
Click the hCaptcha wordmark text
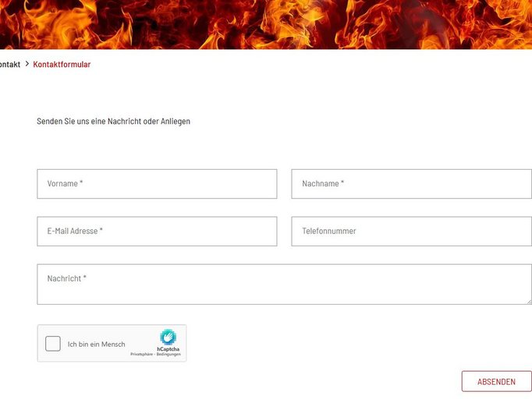coord(168,349)
